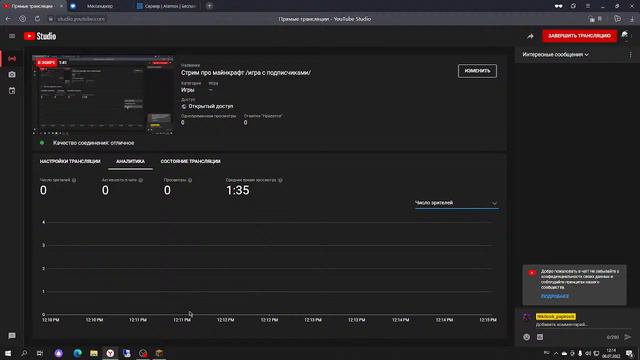Open the Состояние трансляции tab
640x360 pixels.
coord(191,162)
